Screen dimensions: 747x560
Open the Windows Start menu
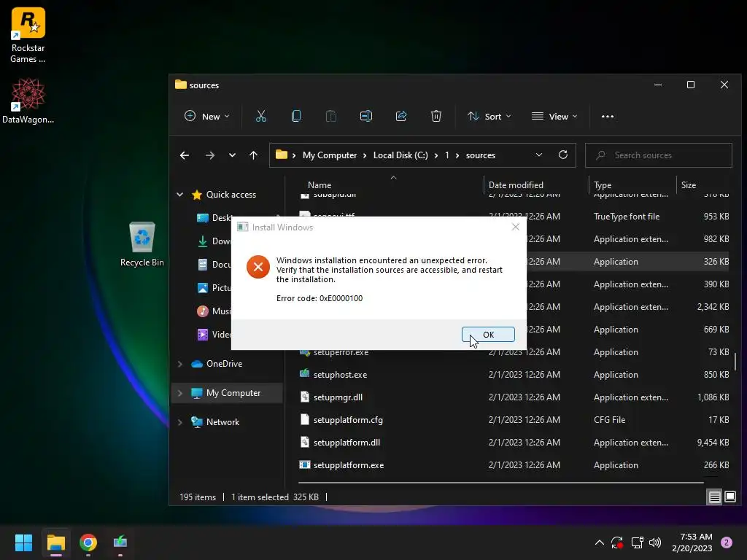[23, 542]
